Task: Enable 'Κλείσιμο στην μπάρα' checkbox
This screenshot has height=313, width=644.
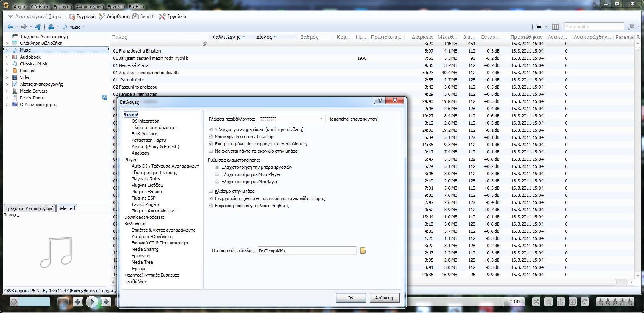Action: pos(211,191)
